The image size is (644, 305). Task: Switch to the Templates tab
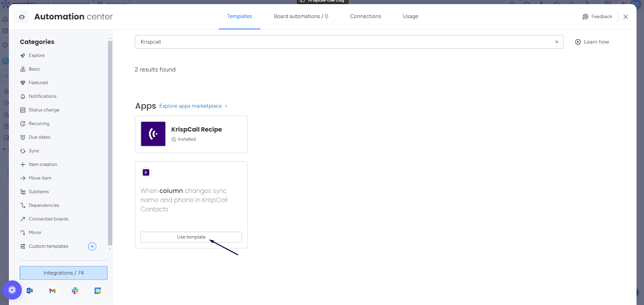[x=239, y=17]
